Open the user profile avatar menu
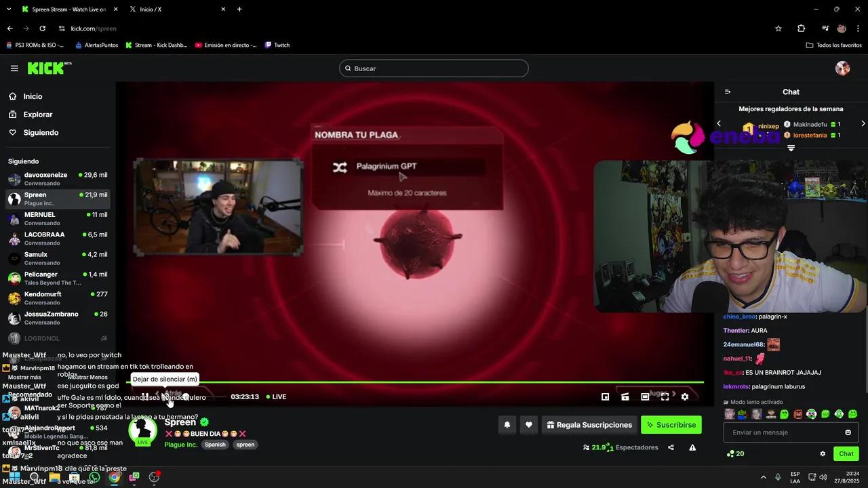Screen dimensions: 868x488 (843, 68)
